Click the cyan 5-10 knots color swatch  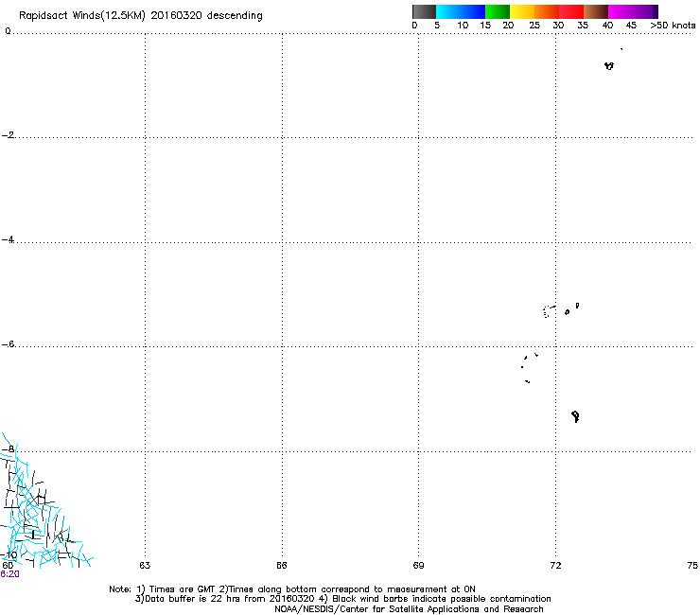pos(448,11)
